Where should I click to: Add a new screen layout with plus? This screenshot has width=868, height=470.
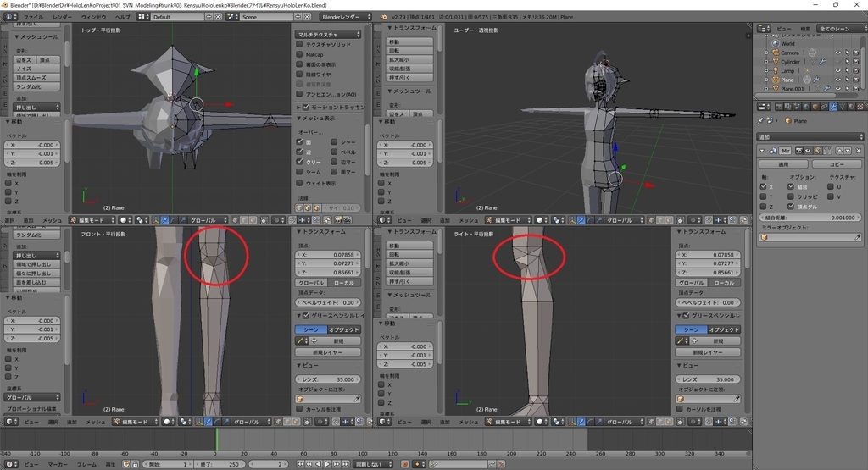pos(209,17)
